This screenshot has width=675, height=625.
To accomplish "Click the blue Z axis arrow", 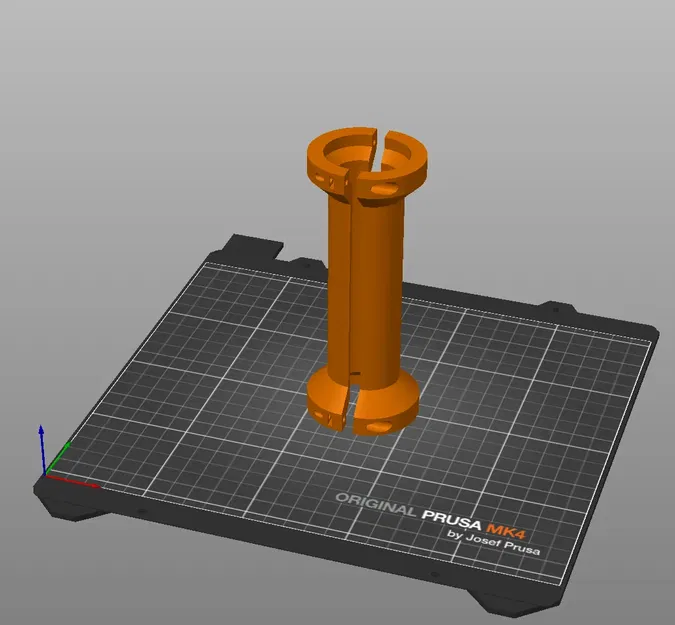I will (x=42, y=448).
